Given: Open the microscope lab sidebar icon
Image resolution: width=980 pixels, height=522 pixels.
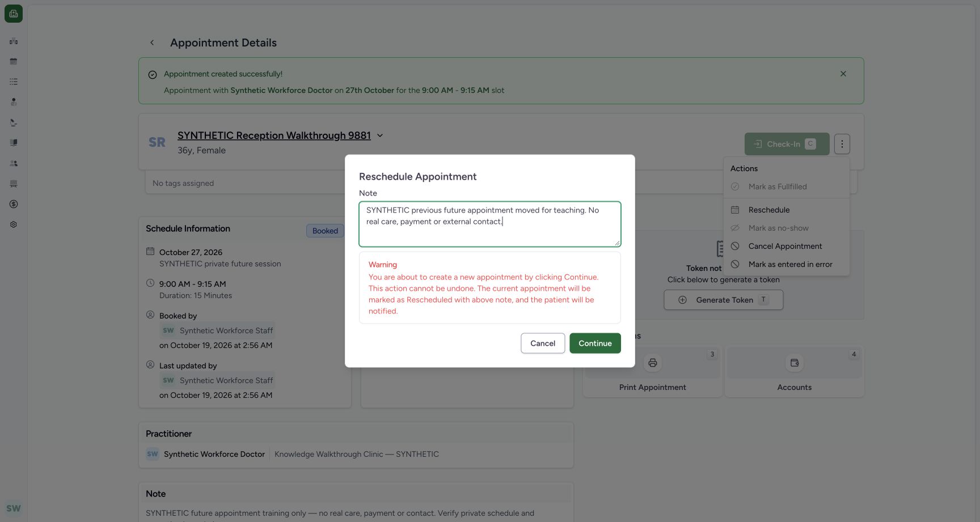Looking at the screenshot, I should (x=14, y=122).
